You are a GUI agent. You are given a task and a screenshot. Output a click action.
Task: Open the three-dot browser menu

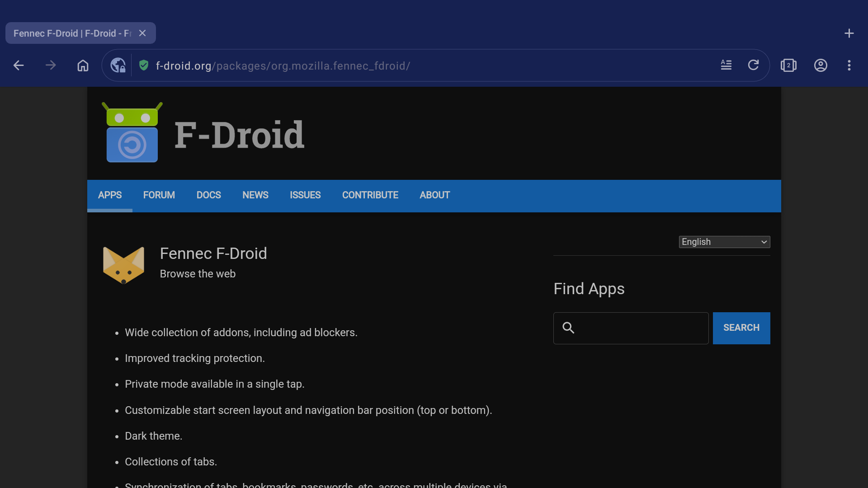[x=849, y=66]
